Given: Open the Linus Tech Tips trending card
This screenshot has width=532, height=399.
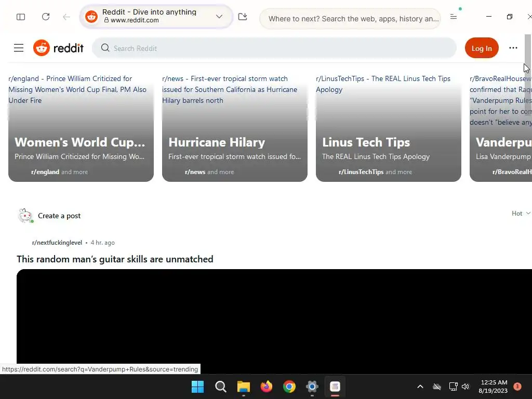Looking at the screenshot, I should 389,128.
